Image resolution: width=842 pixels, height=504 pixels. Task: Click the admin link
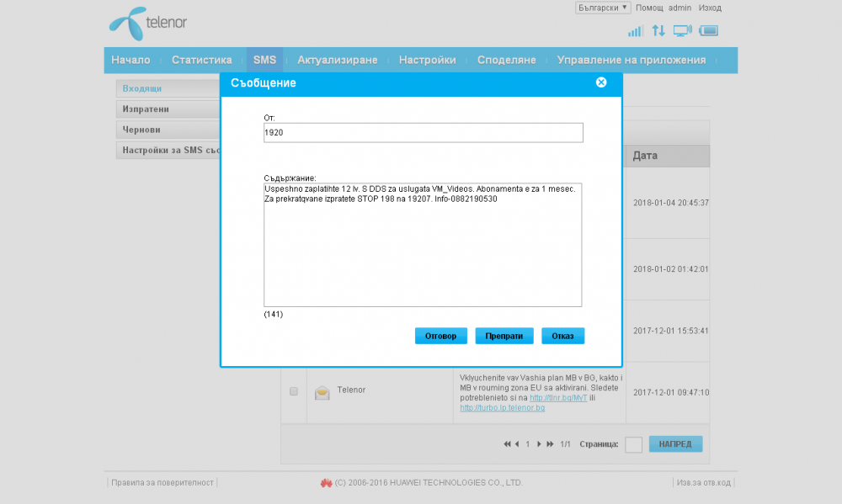[x=679, y=8]
